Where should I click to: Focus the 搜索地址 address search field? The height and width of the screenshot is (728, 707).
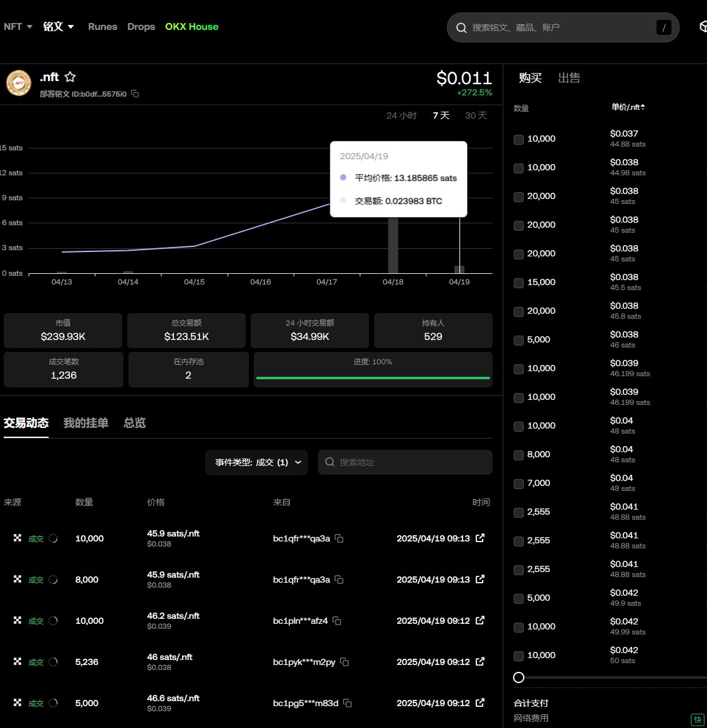pyautogui.click(x=405, y=462)
